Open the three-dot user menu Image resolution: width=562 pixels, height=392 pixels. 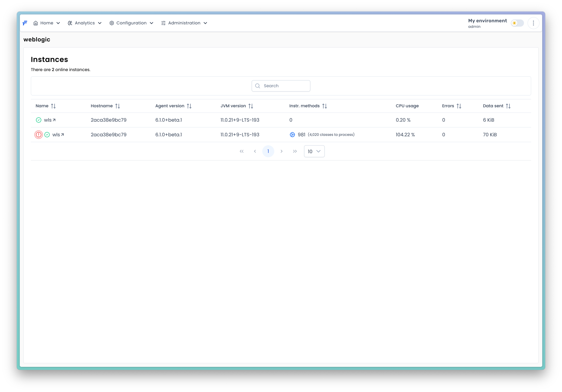[x=533, y=23]
